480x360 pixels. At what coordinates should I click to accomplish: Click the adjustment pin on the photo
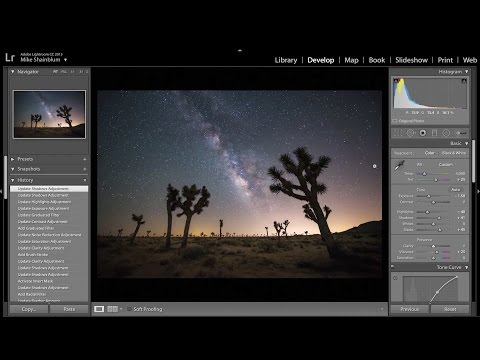click(374, 166)
